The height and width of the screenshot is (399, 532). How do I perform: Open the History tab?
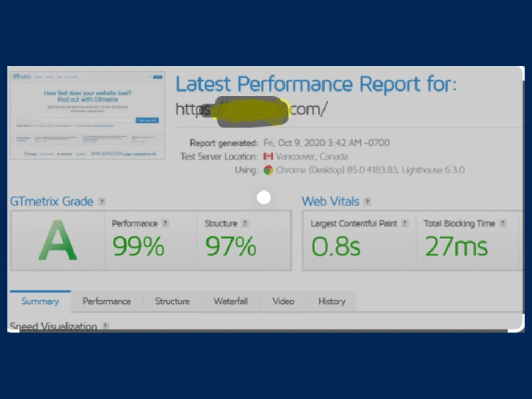[332, 301]
